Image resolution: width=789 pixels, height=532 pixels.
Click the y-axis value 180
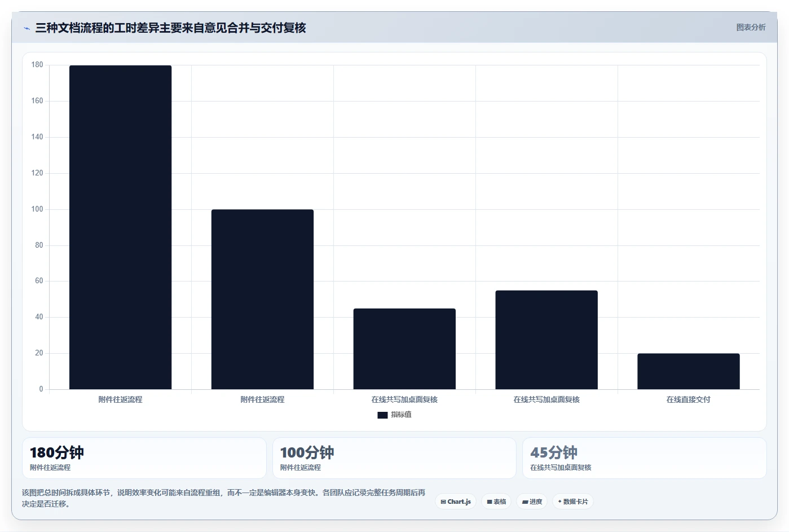[x=37, y=65]
